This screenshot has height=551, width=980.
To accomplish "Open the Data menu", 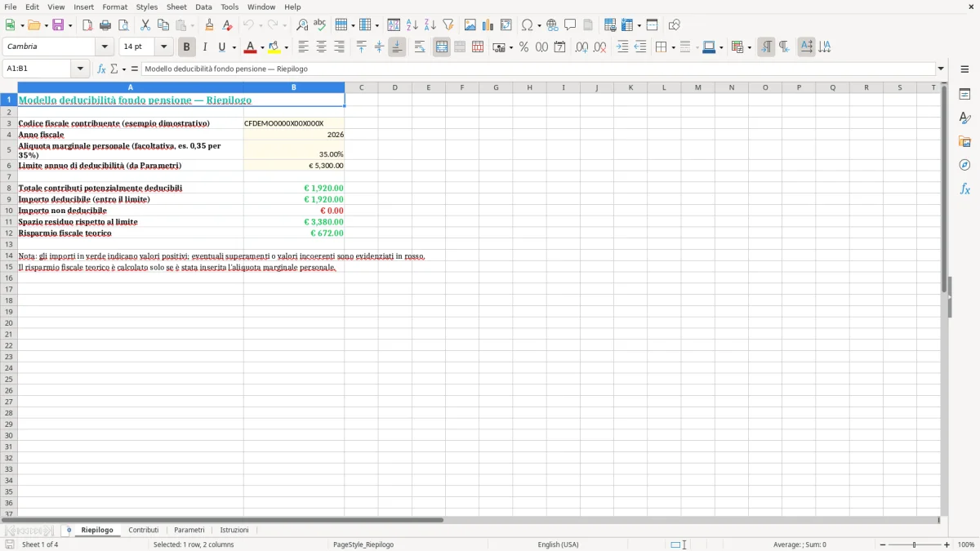I will point(203,7).
